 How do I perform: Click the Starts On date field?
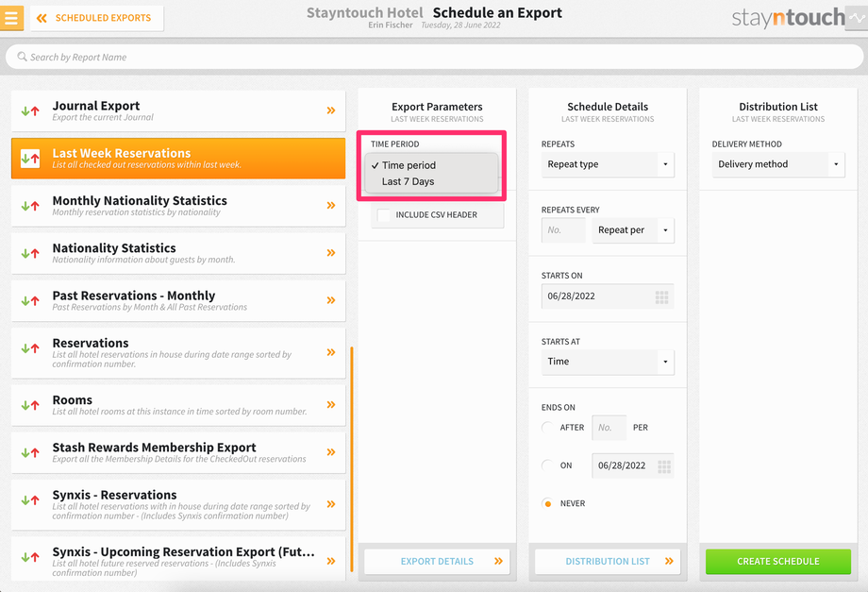(608, 296)
